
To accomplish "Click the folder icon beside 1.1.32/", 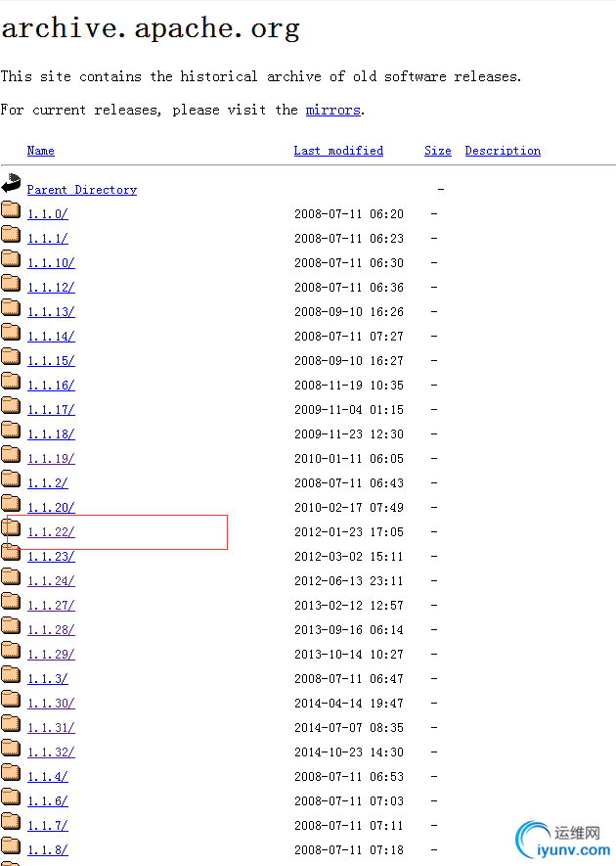I will click(x=11, y=749).
